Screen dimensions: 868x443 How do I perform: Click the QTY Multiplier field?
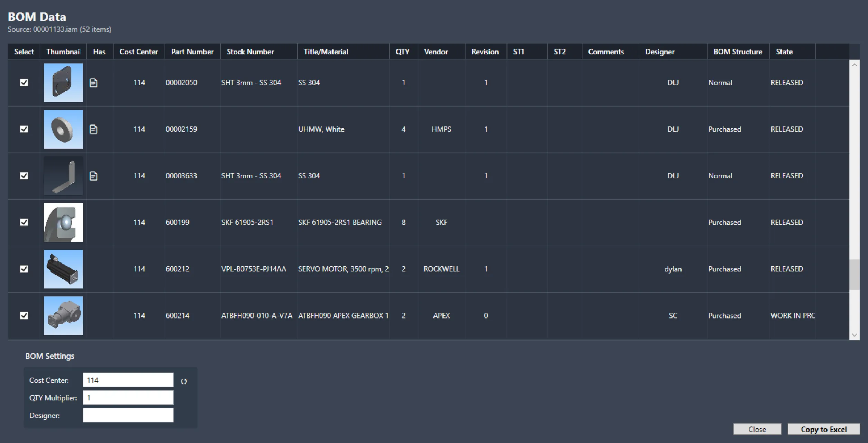point(128,397)
